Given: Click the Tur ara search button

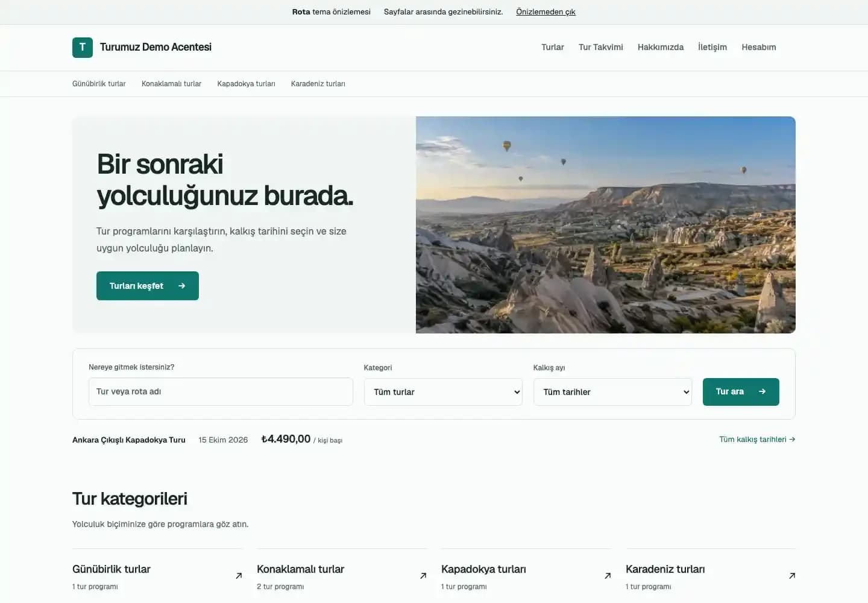Looking at the screenshot, I should 741,392.
